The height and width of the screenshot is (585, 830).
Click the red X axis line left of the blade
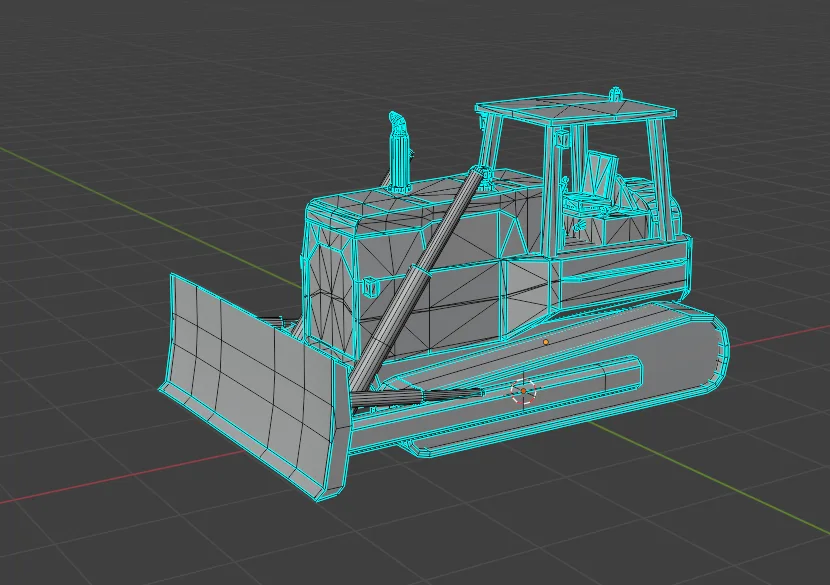[x=106, y=480]
